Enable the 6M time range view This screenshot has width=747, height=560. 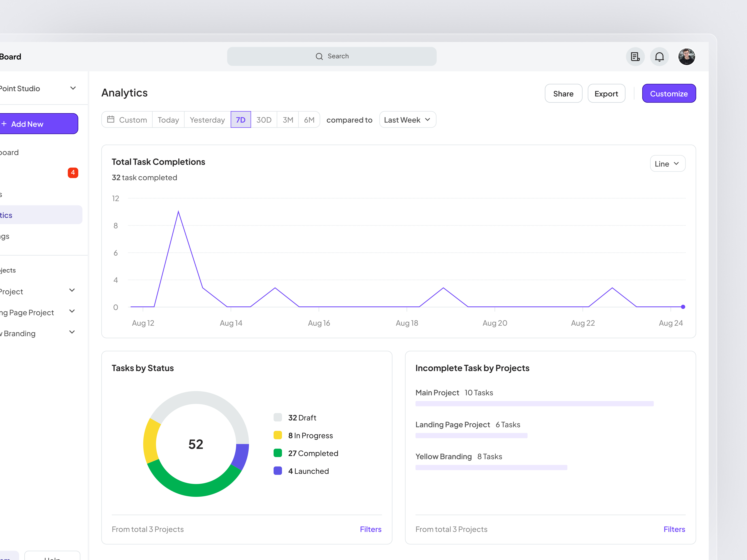309,119
